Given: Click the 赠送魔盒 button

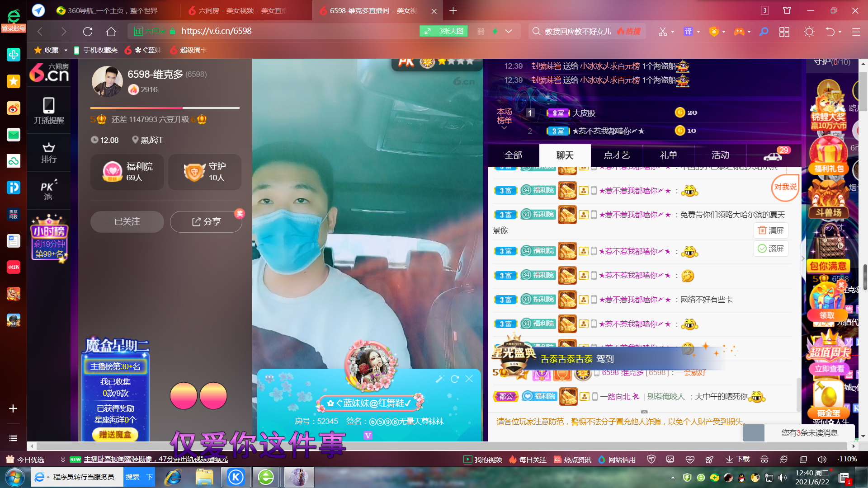Looking at the screenshot, I should point(115,435).
